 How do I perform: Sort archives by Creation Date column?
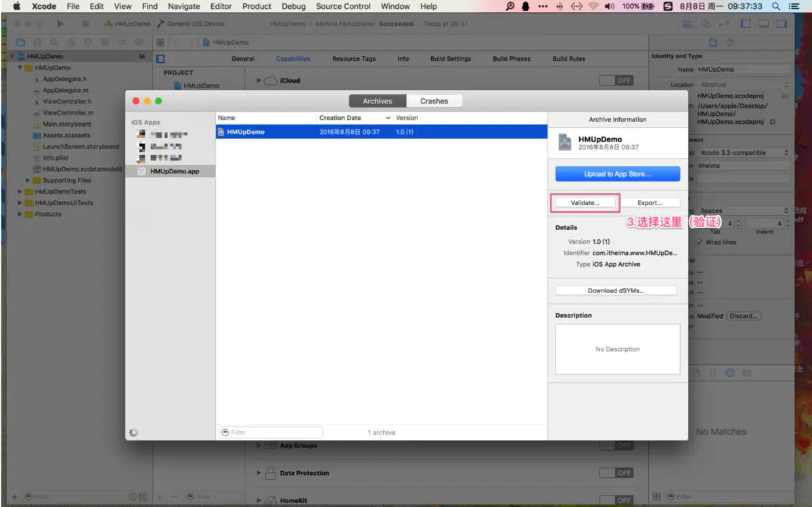click(355, 118)
